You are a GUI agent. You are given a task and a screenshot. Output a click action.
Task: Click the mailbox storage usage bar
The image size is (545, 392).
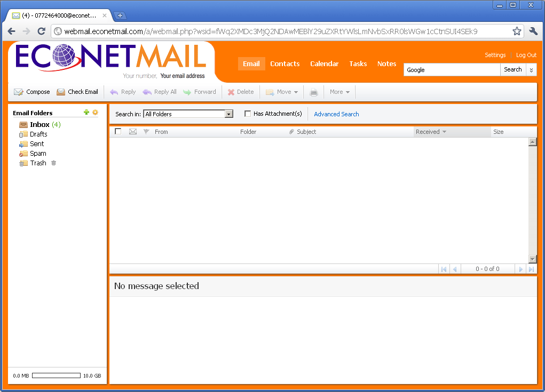56,375
